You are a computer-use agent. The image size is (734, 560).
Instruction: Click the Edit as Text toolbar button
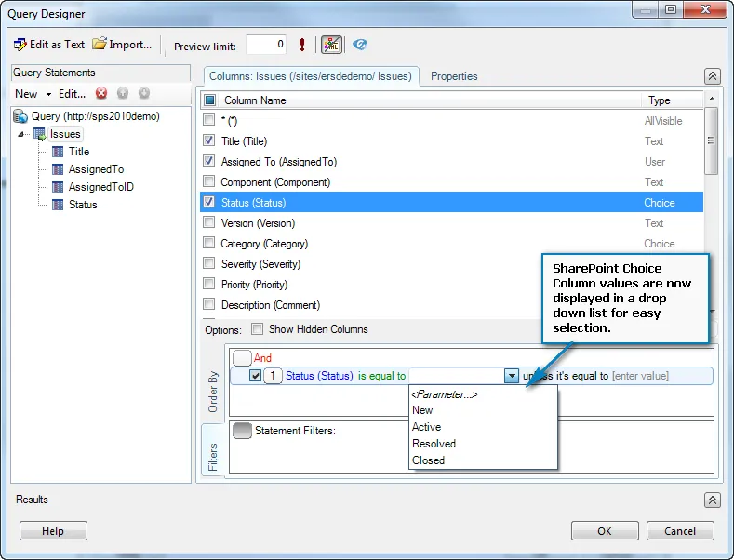click(49, 45)
